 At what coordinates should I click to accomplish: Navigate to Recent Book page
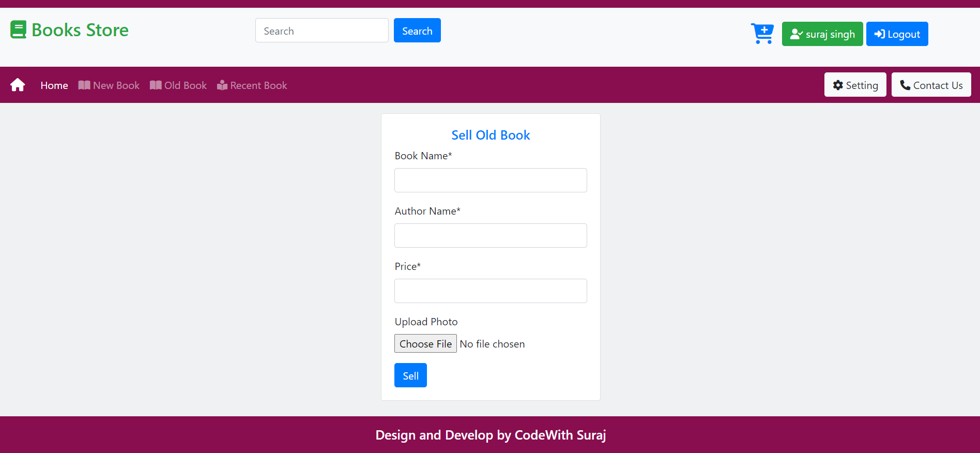click(x=258, y=85)
